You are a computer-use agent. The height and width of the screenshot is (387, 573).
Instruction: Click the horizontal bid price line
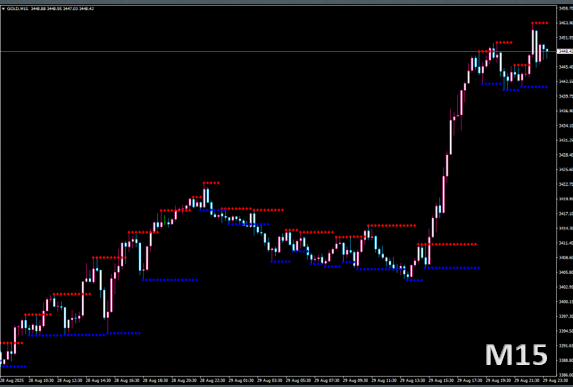(x=278, y=52)
